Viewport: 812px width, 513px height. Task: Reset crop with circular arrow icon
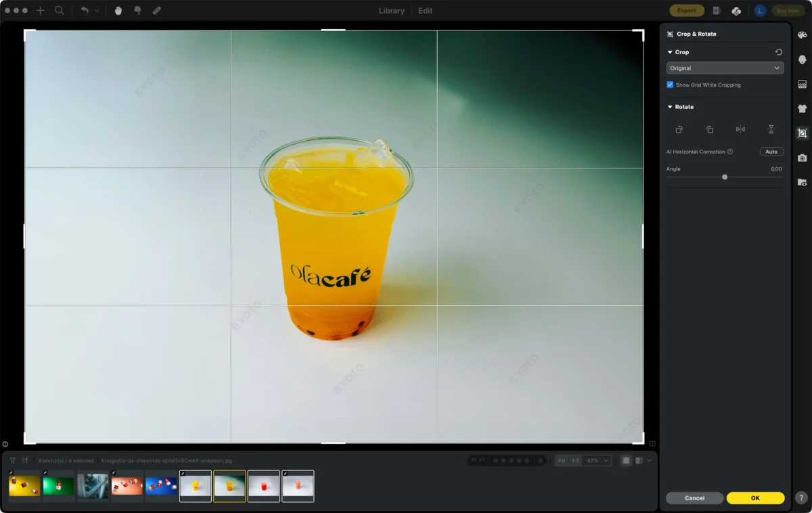click(x=779, y=52)
